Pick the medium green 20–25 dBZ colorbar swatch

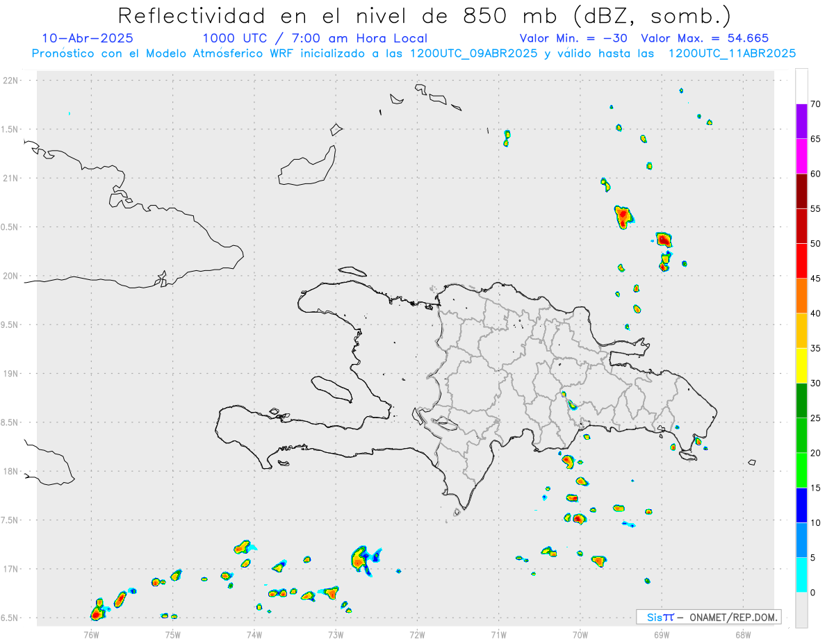801,436
